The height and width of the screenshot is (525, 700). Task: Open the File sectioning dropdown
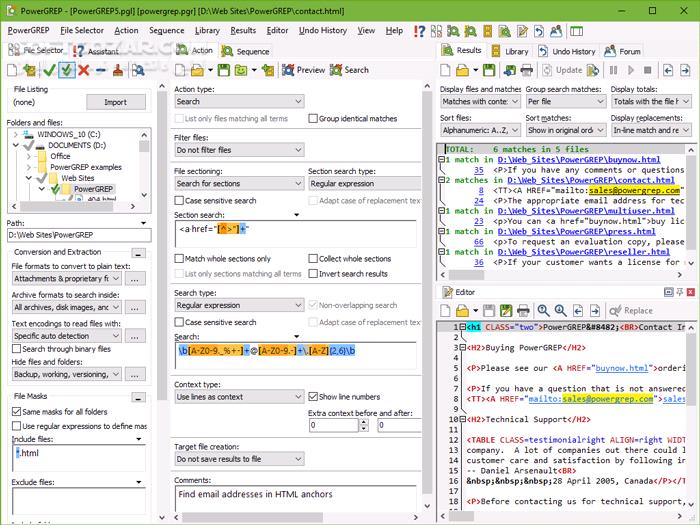click(239, 183)
